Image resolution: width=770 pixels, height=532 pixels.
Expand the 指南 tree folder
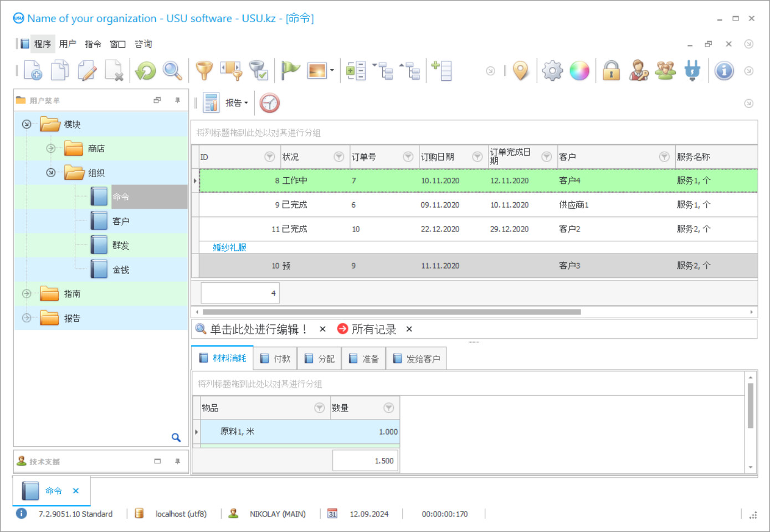27,294
